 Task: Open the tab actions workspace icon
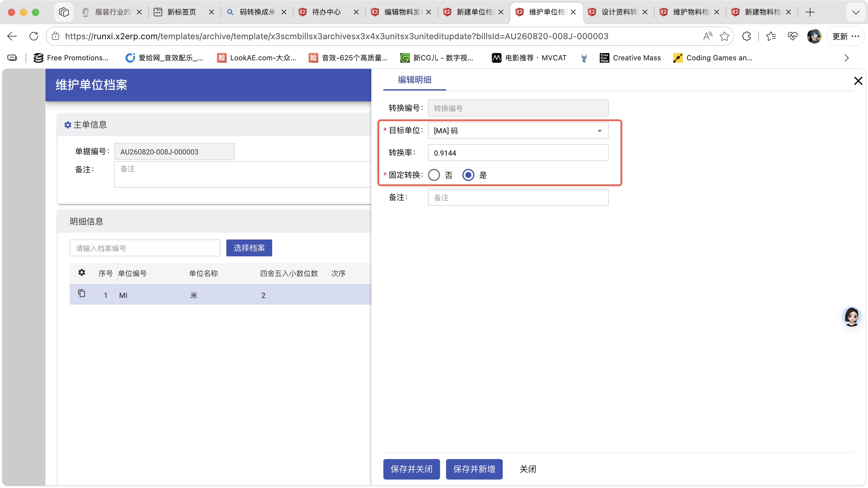pos(64,12)
